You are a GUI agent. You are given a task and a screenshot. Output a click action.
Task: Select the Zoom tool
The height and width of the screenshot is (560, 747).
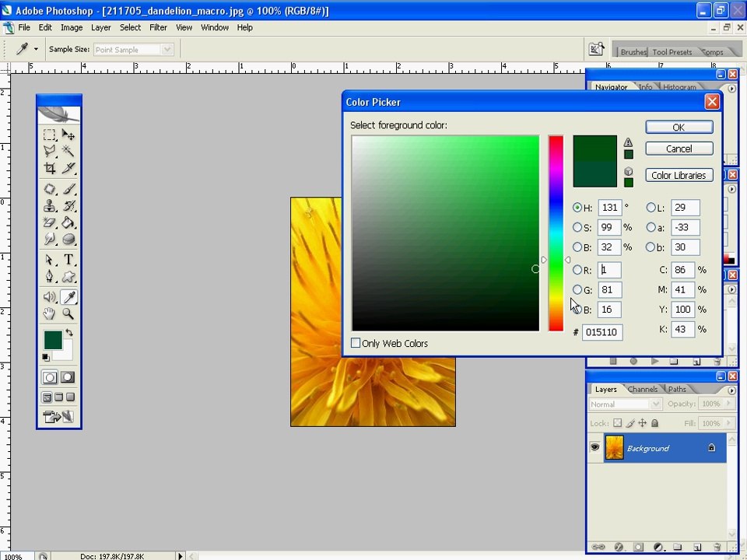pyautogui.click(x=68, y=313)
